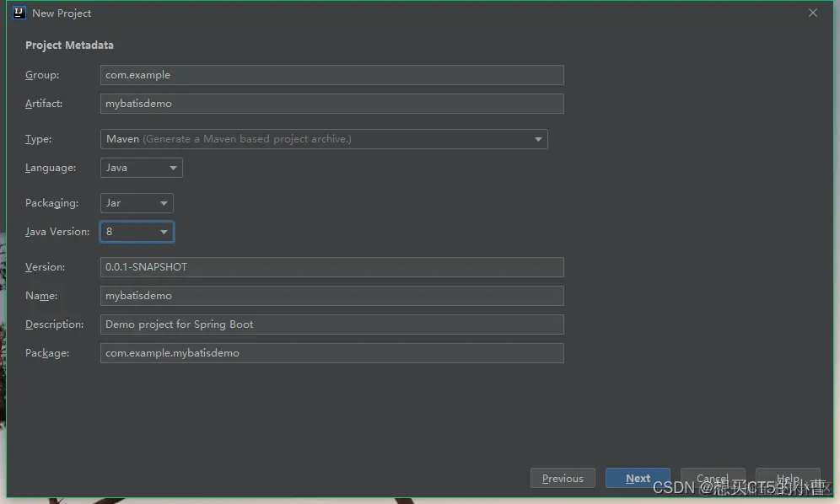Open the Language dropdown showing Java
Screen dimensions: 840x504
point(142,168)
